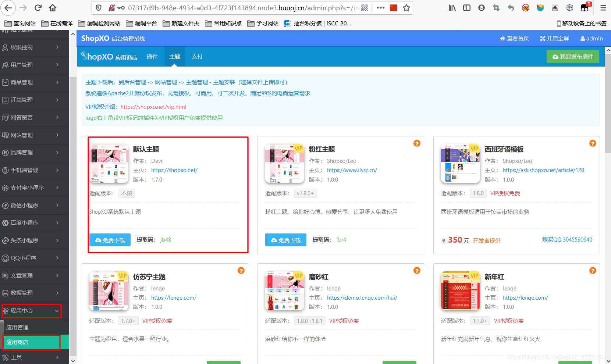Viewport: 611px width, 364px height.
Task: Open the https://shopxo.net/vip.html link
Action: coord(153,107)
